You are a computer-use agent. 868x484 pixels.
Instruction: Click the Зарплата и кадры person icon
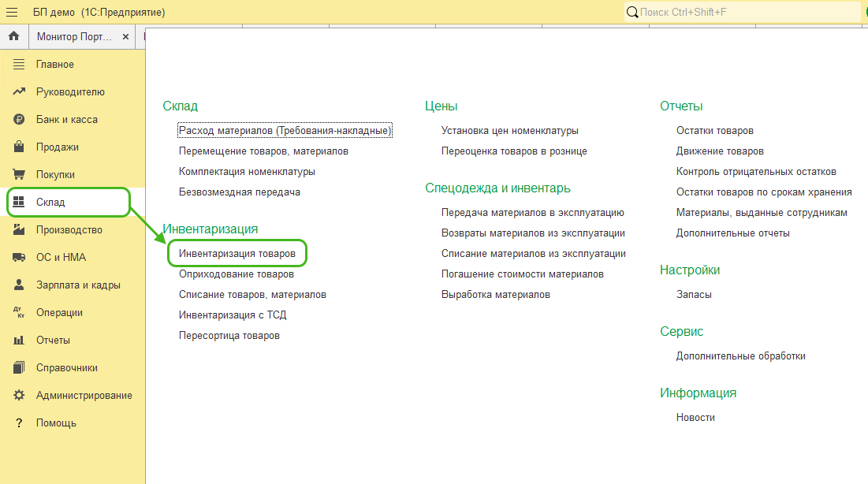[19, 285]
